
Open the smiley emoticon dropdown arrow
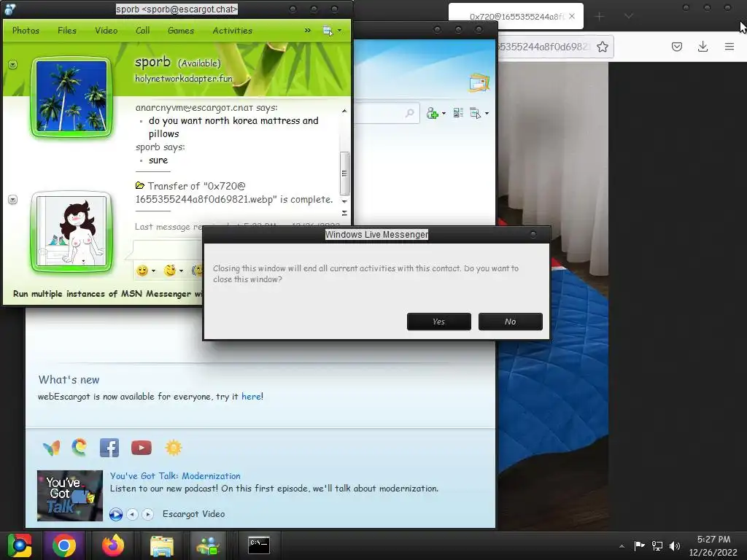click(x=153, y=271)
